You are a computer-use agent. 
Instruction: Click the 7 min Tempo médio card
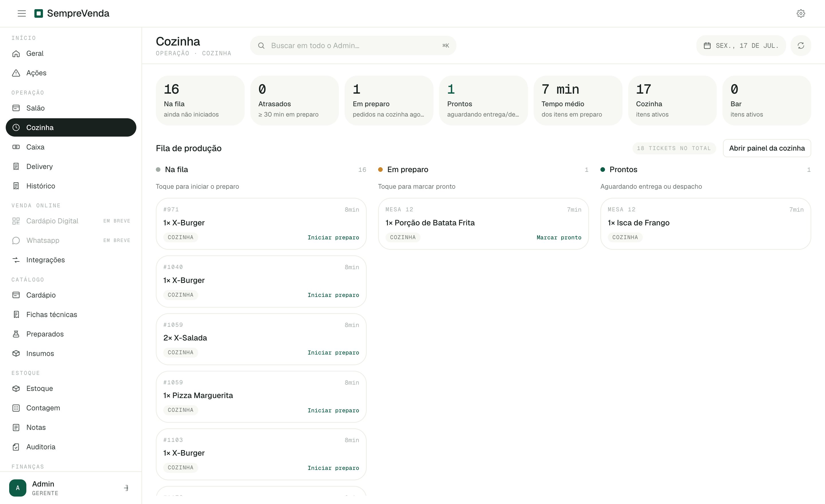[577, 101]
